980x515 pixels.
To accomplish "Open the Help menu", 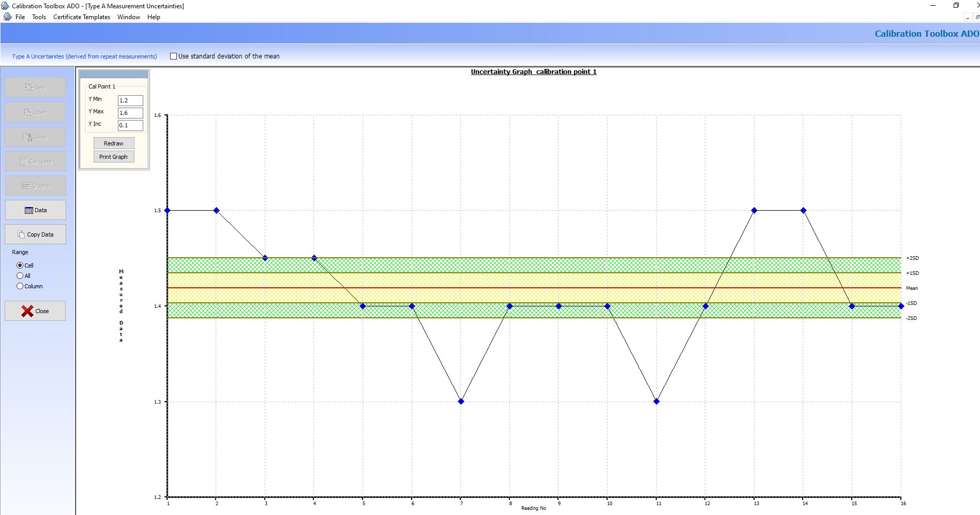I will (x=154, y=17).
